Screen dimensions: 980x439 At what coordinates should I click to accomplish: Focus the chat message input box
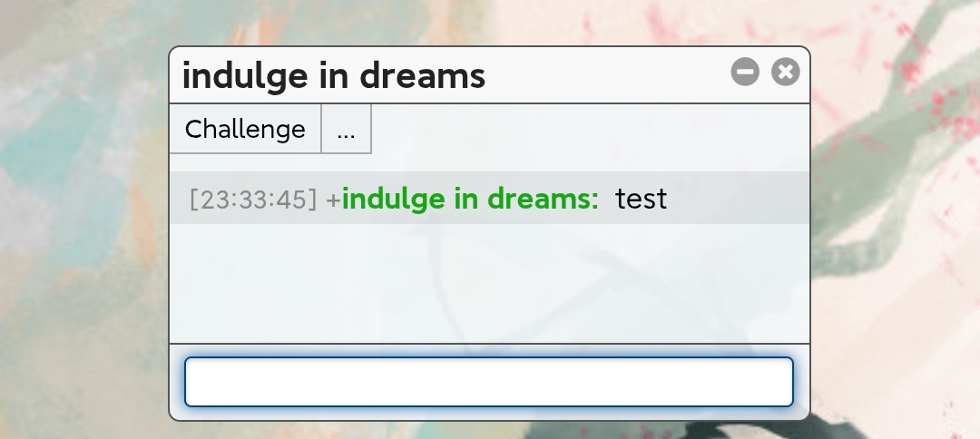tap(488, 382)
